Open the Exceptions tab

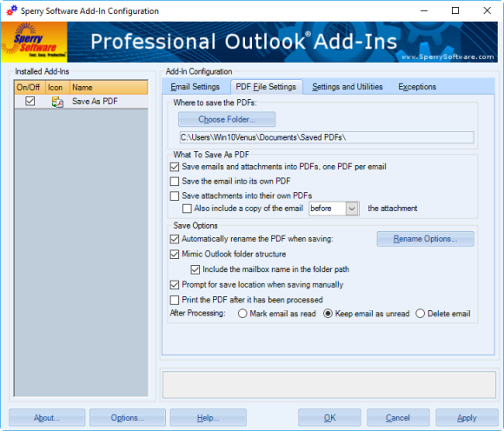(x=417, y=87)
